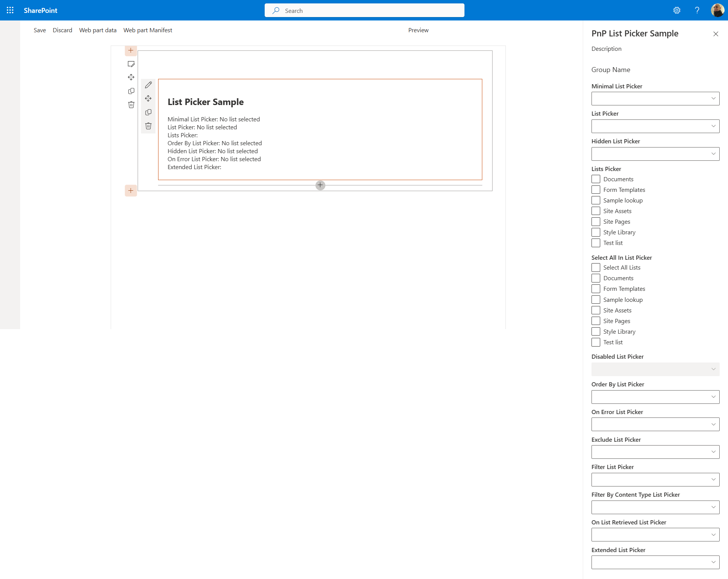The height and width of the screenshot is (579, 728).
Task: Check the Test list checkbox
Action: pyautogui.click(x=596, y=243)
